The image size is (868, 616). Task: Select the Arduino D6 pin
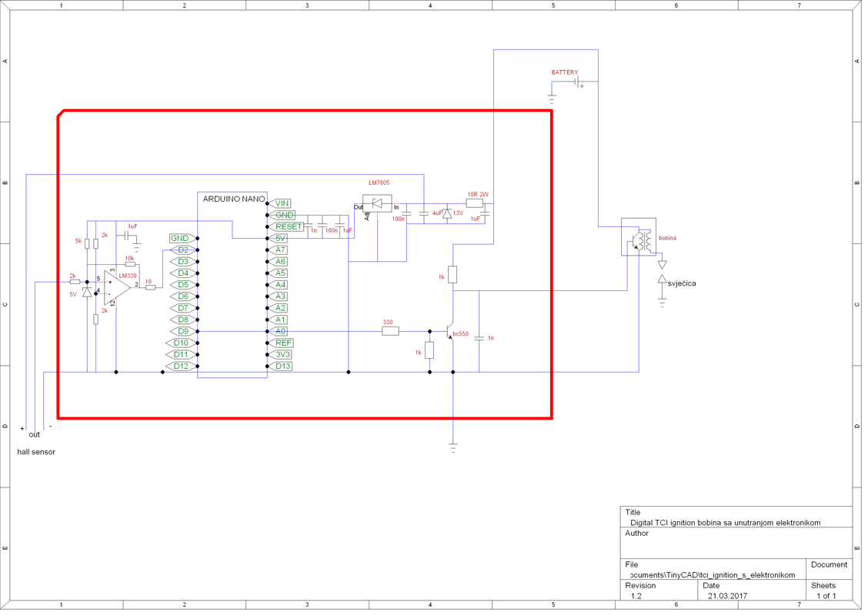click(183, 296)
